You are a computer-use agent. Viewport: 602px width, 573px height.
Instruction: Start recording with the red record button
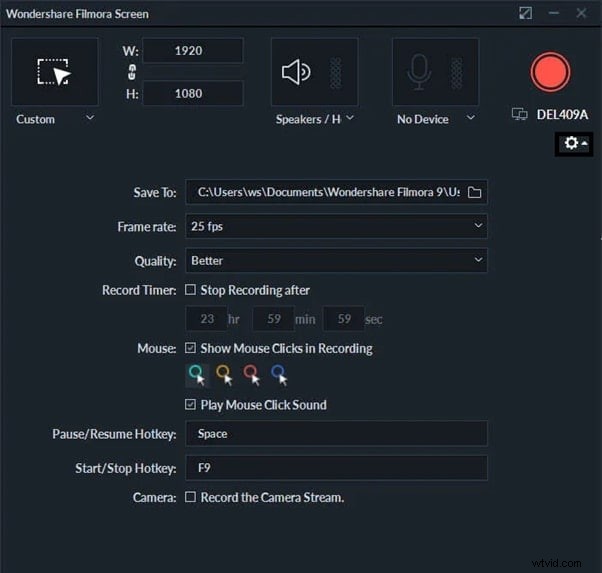[550, 72]
